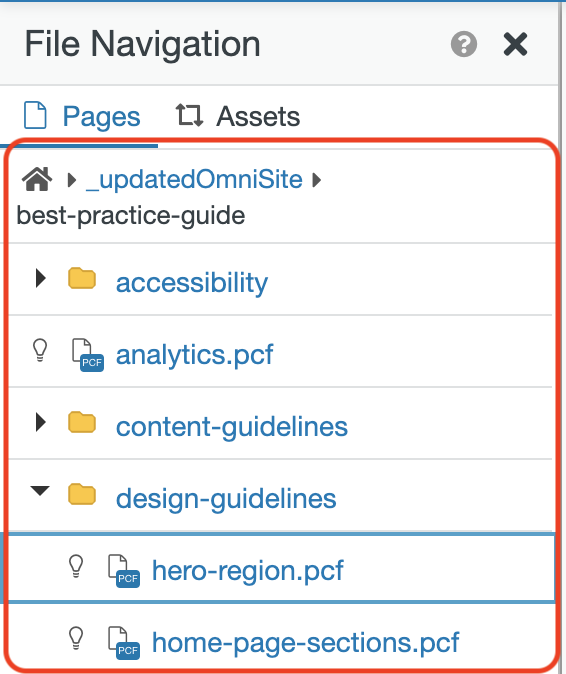Screen dimensions: 566x674
Task: Switch to the Assets tab
Action: 238,116
